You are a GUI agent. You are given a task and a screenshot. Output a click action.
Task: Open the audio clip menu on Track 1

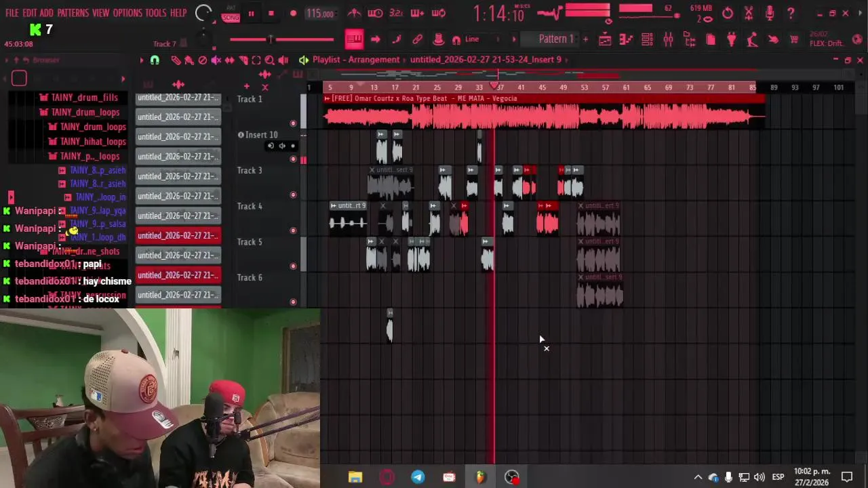(x=327, y=99)
